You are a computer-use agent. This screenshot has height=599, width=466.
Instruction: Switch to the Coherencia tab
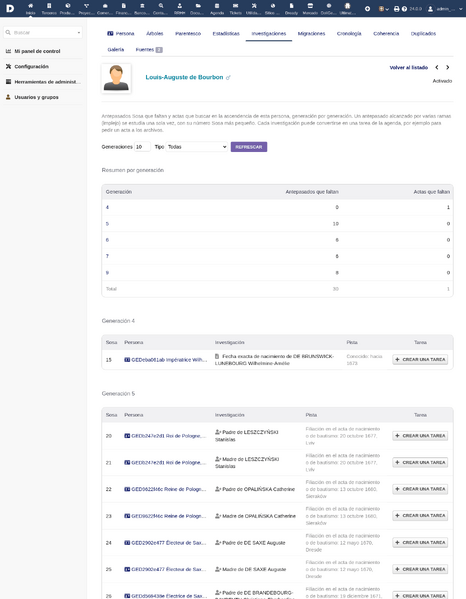coord(386,34)
